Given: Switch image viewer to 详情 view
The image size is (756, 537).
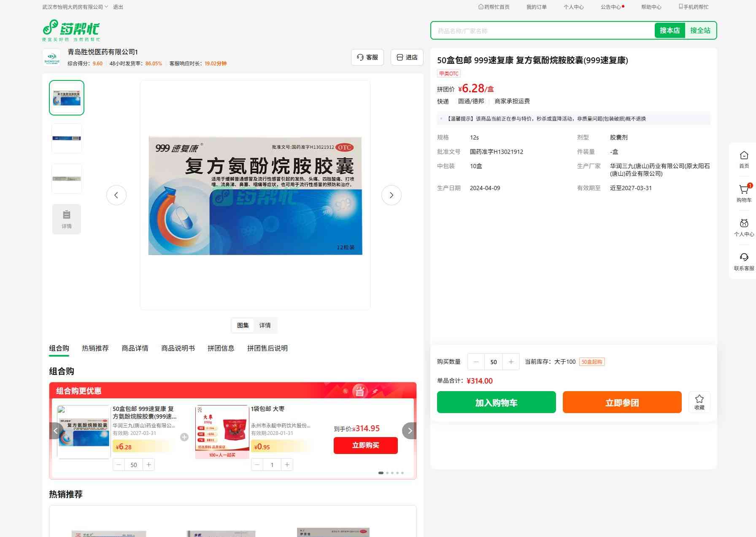Looking at the screenshot, I should tap(265, 325).
